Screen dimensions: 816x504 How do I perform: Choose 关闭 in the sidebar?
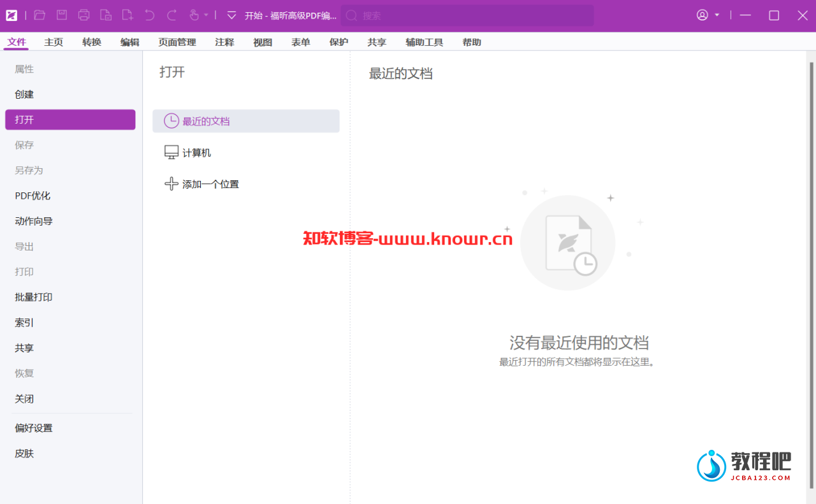pos(70,399)
